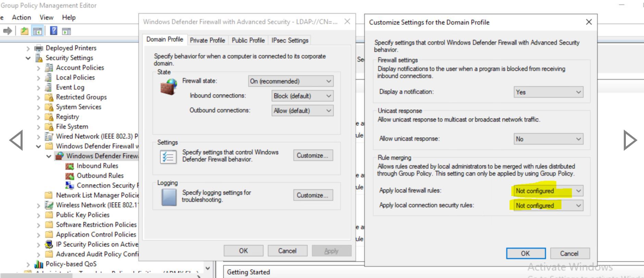This screenshot has width=644, height=278.
Task: Click Customize button for firewall settings
Action: pos(313,155)
